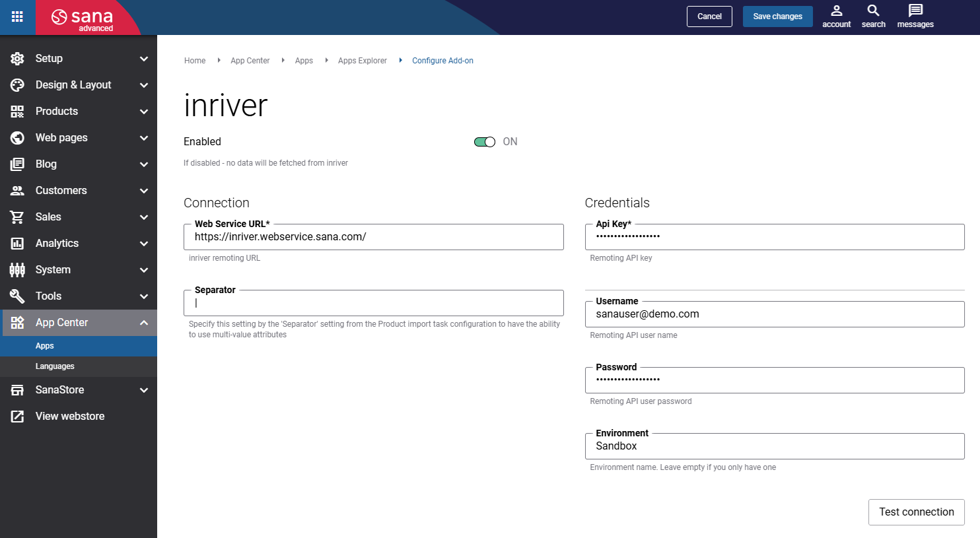Toggle the Enabled switch off
This screenshot has height=538, width=980.
tap(485, 142)
